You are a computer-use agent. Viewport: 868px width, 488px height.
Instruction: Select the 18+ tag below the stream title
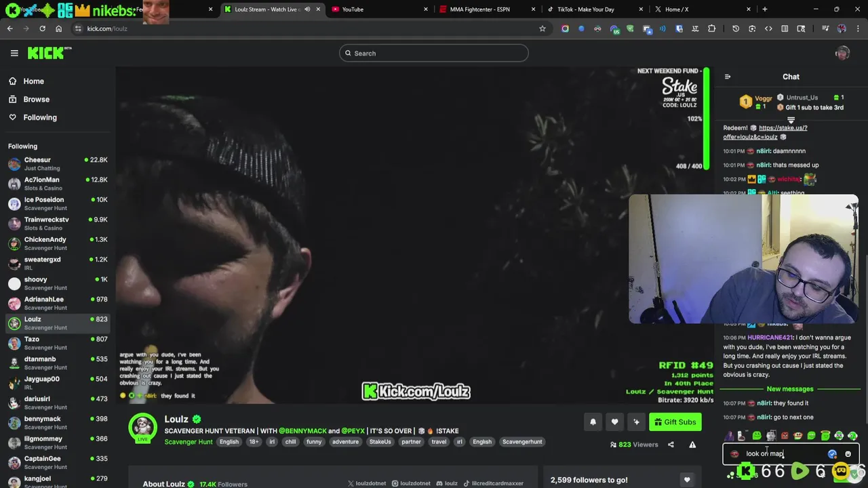254,442
